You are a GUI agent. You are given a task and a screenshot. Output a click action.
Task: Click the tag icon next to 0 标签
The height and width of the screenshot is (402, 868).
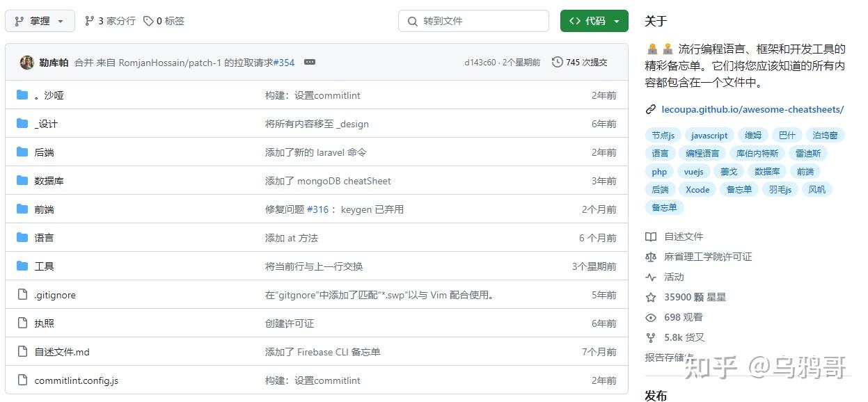pyautogui.click(x=149, y=21)
